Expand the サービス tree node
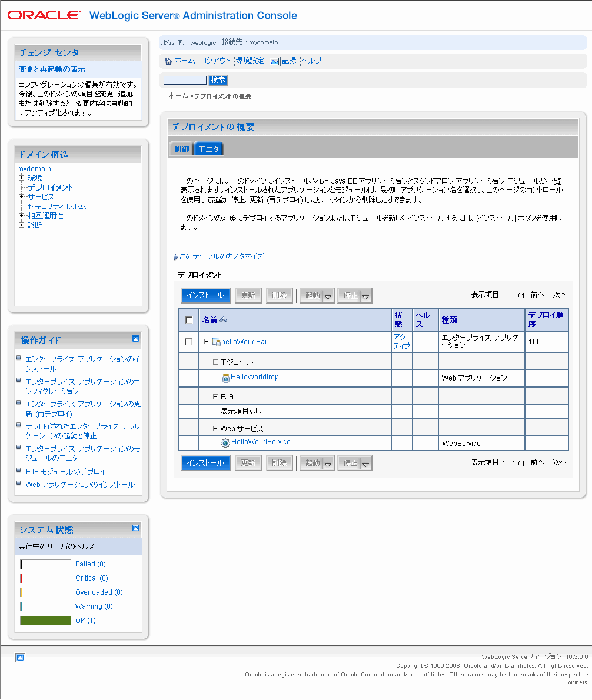Image resolution: width=592 pixels, height=700 pixels. click(x=21, y=196)
